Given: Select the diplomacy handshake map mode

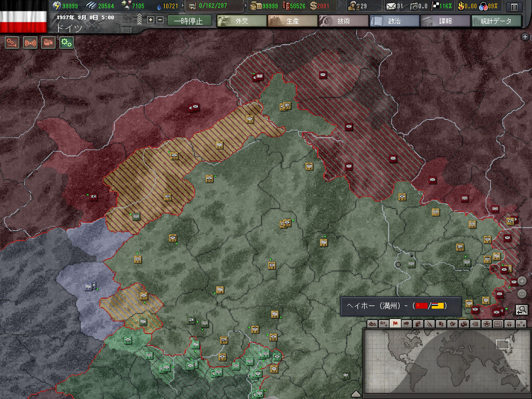Looking at the screenshot, I should [453, 324].
